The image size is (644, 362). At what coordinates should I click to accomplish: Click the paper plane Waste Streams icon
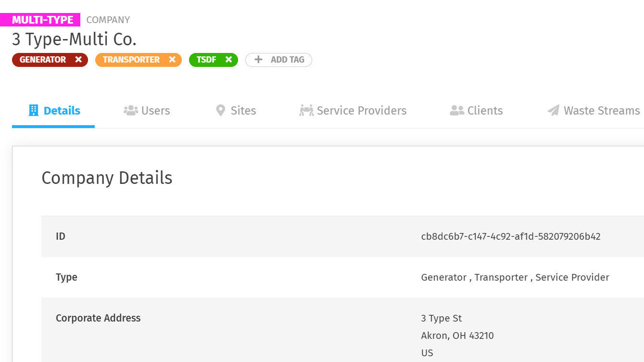(x=554, y=111)
